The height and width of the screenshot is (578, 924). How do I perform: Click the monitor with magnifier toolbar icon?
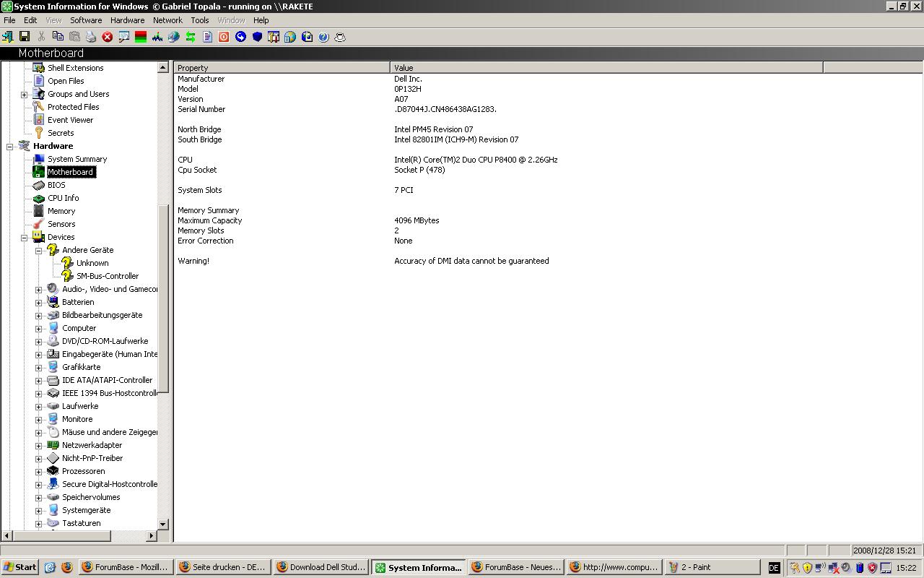point(124,37)
